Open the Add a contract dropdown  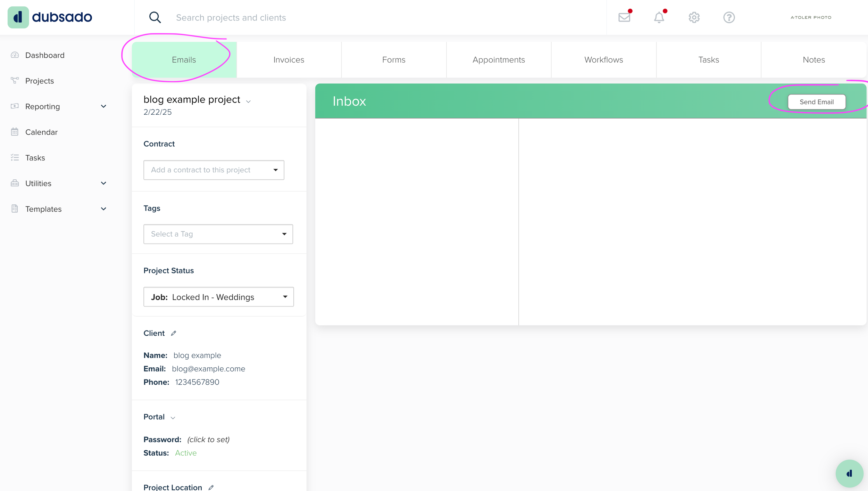coord(214,170)
